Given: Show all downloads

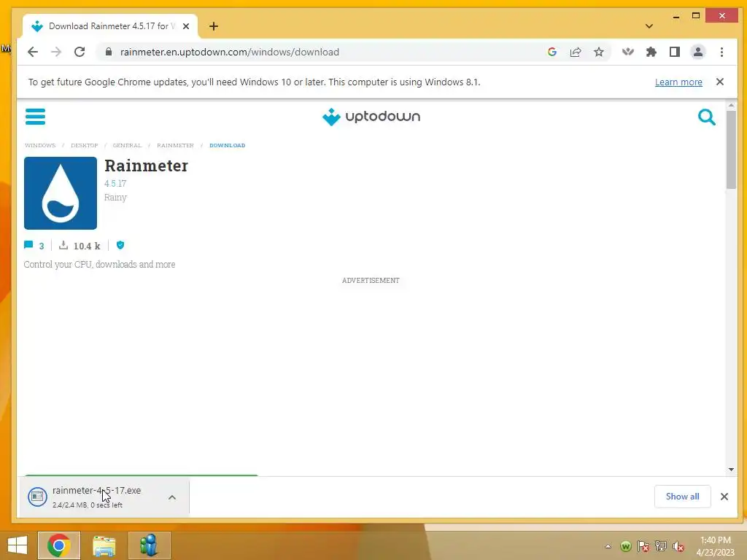Looking at the screenshot, I should tap(682, 497).
